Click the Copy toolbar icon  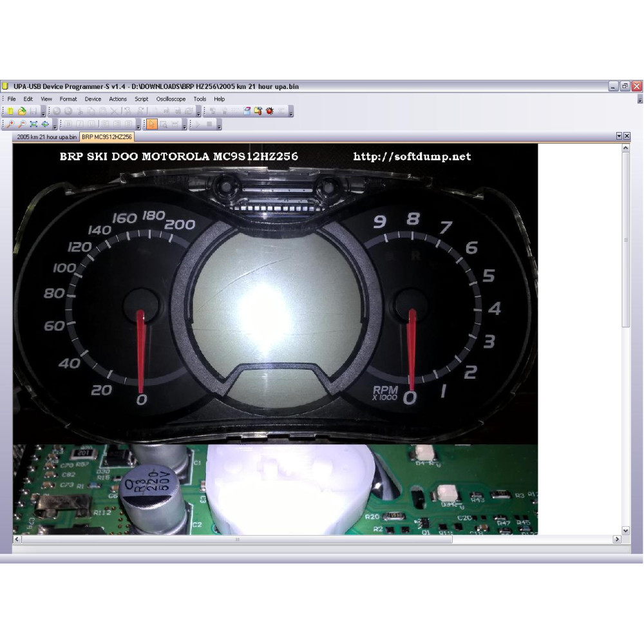(x=91, y=111)
